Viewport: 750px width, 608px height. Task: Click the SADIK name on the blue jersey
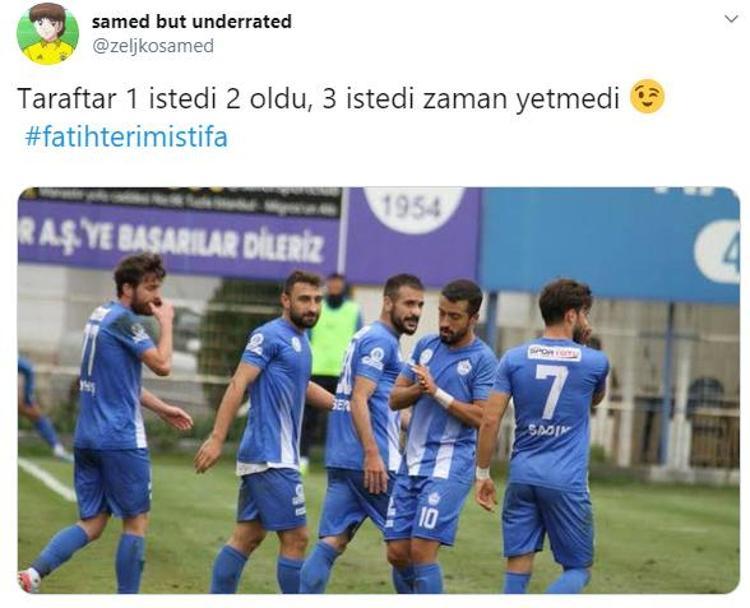click(x=550, y=430)
